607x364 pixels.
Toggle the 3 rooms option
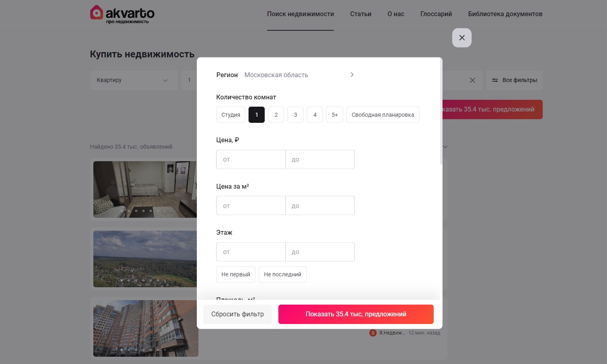pyautogui.click(x=295, y=115)
